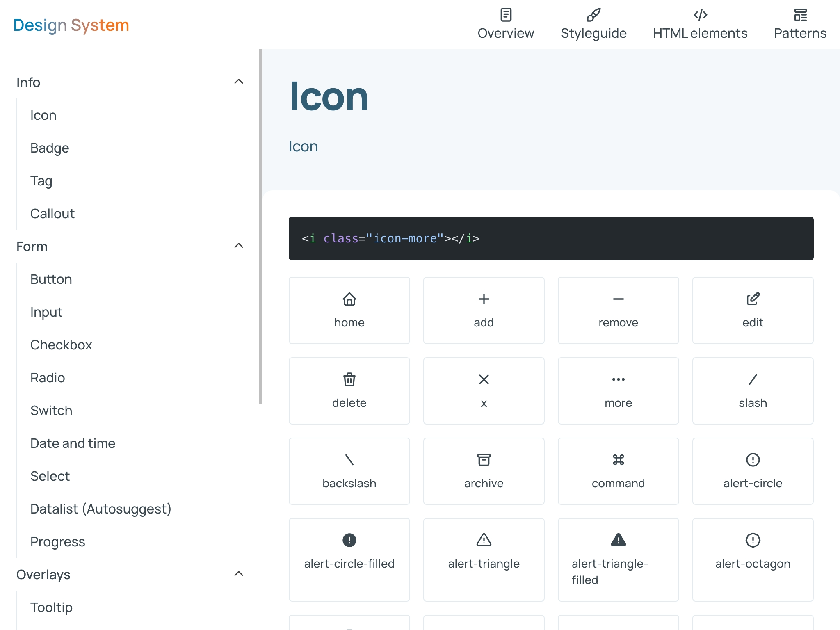Click the command key icon
The width and height of the screenshot is (840, 630).
click(x=618, y=460)
